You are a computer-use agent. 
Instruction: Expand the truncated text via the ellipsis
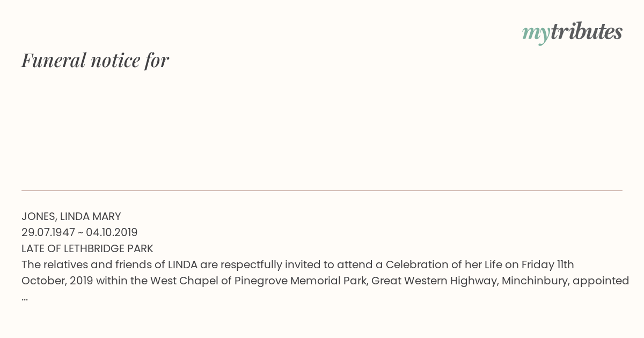coord(25,298)
